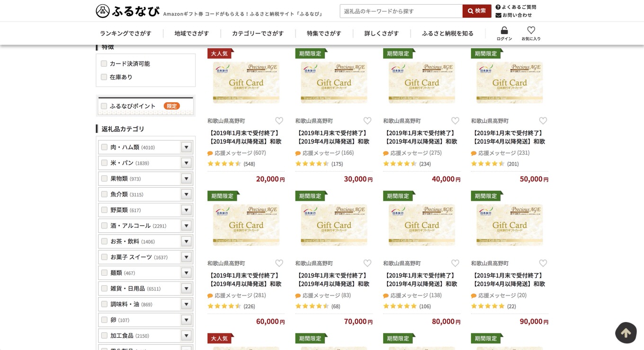Screen dimensions: 644x350
Task: Click the ふるなび site logo
Action: pos(128,11)
